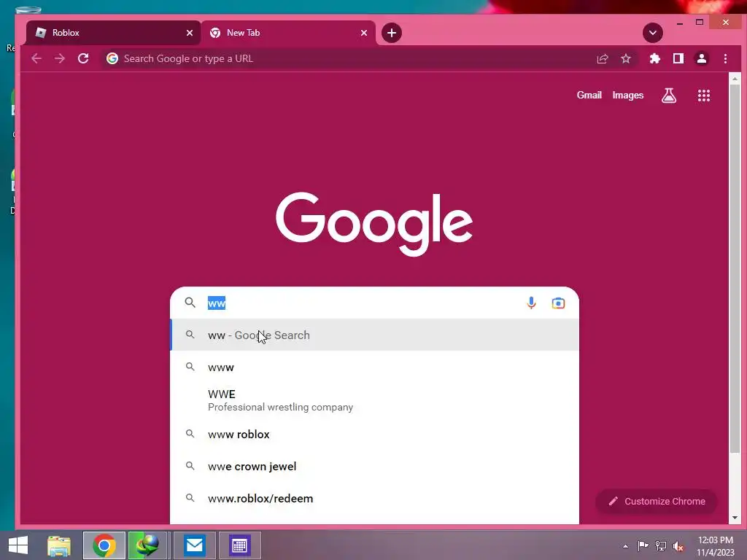Show hidden tray icons arrow
Image resolution: width=747 pixels, height=560 pixels.
[x=625, y=546]
